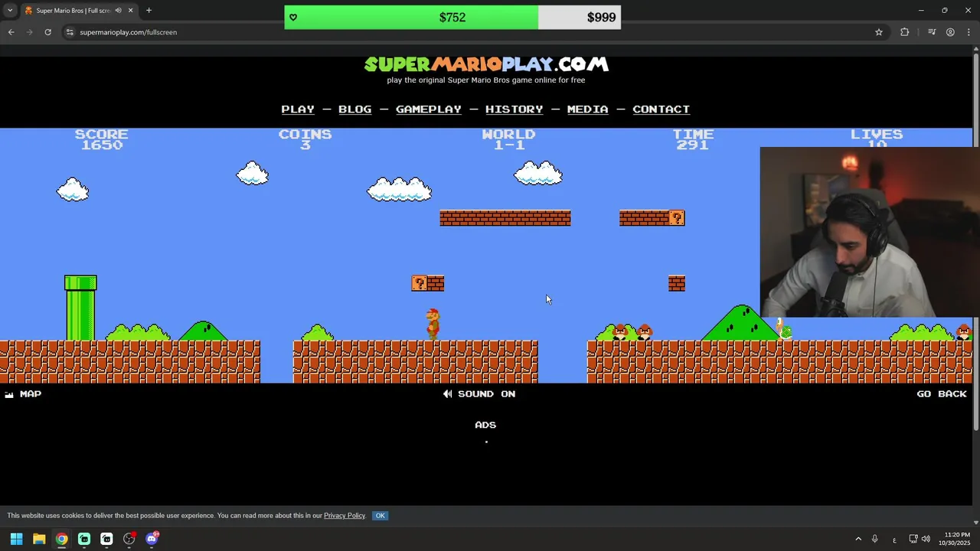Open the PLAY menu link

pos(298,109)
